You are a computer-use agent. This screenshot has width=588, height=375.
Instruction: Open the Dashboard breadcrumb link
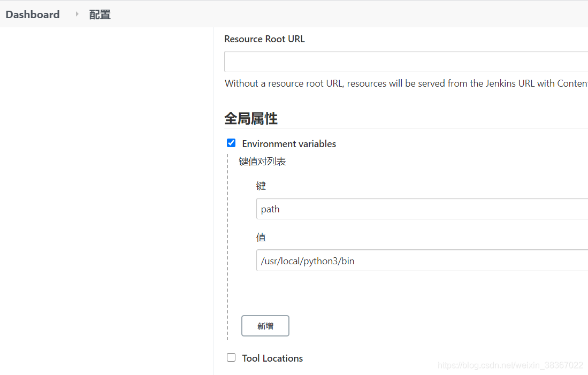[33, 14]
